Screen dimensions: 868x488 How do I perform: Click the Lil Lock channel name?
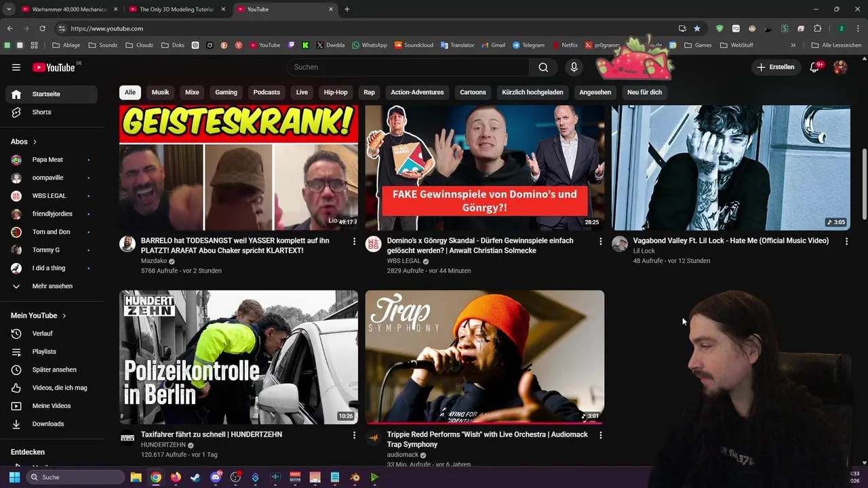coord(644,251)
